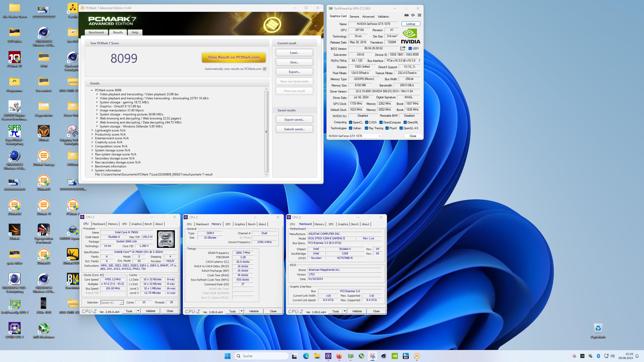644x362 pixels.
Task: Toggle the DirectCompute checkbox in GPU-Z
Action: tap(381, 122)
